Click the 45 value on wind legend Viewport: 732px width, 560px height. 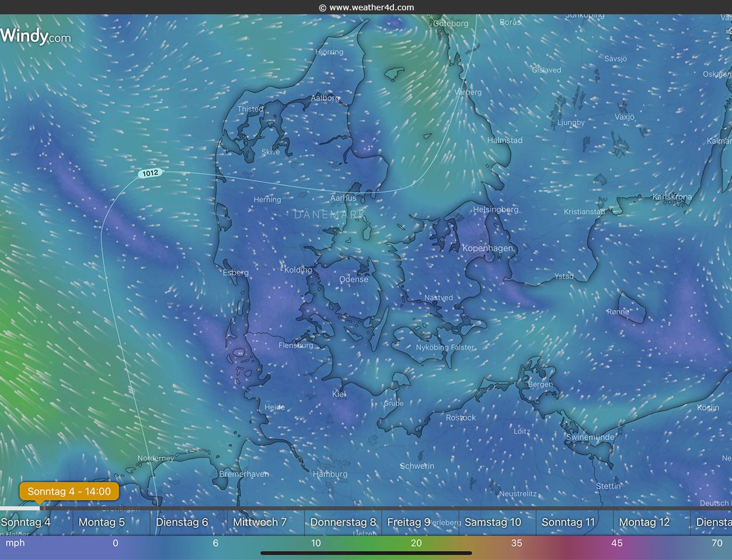coord(617,543)
